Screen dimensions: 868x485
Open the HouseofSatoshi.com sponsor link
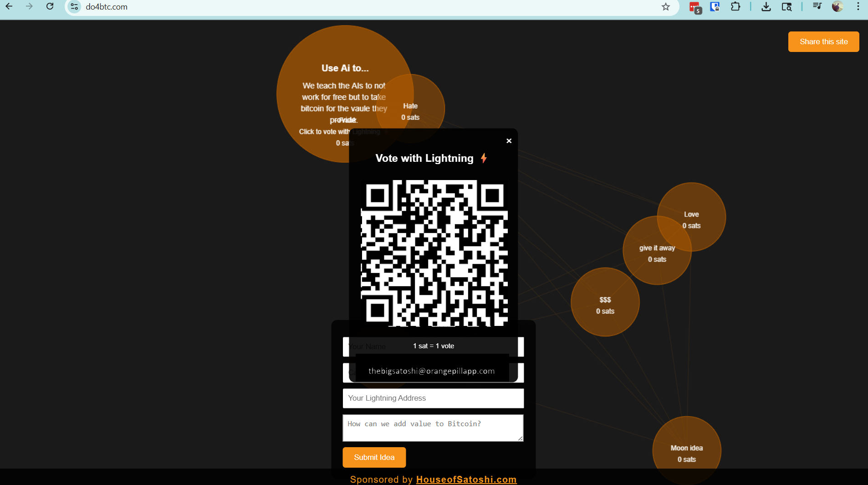(x=466, y=480)
